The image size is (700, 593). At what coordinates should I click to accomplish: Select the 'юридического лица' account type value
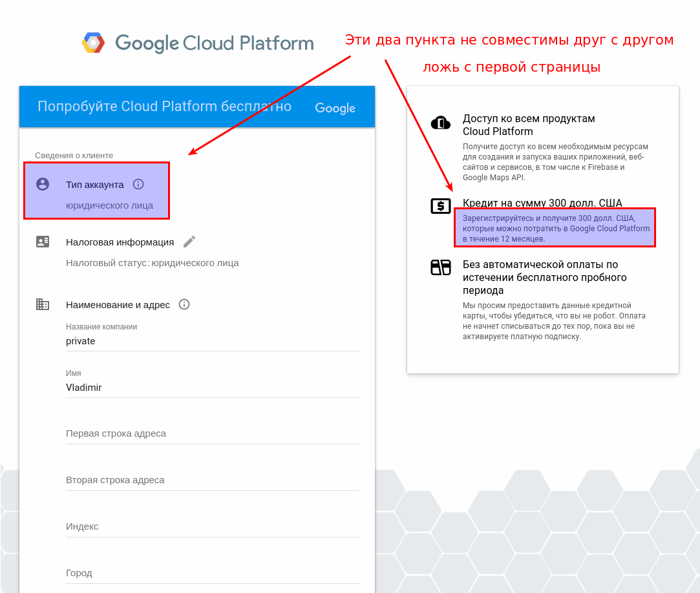click(109, 205)
